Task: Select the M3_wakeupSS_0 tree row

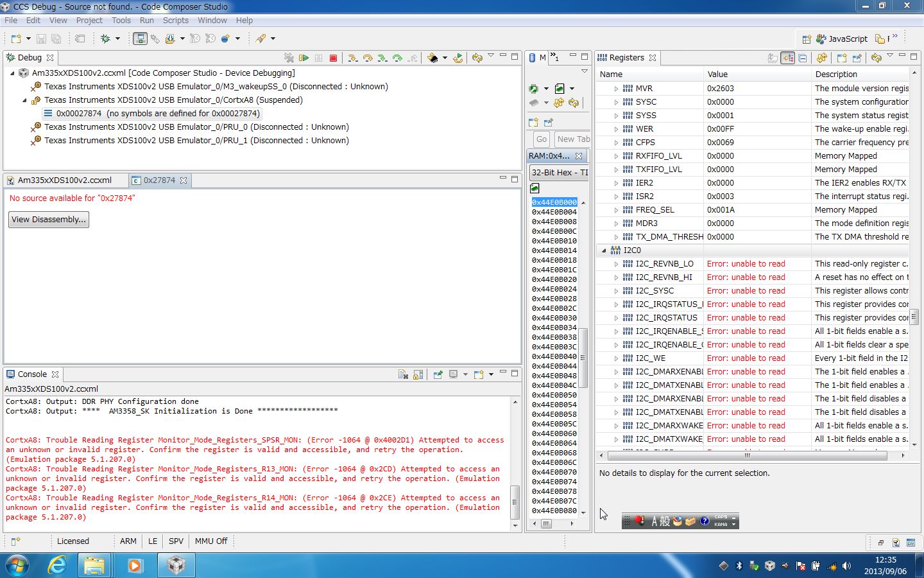Action: tap(216, 87)
